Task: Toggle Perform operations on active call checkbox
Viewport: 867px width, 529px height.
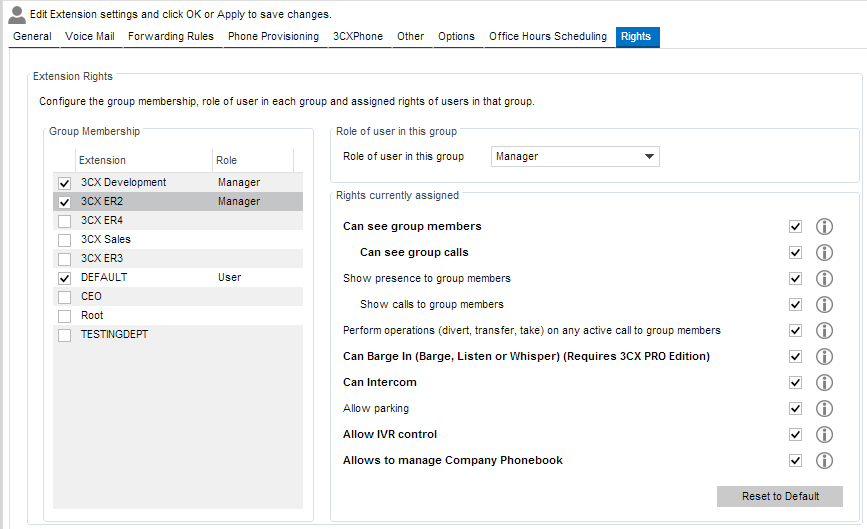Action: coord(795,331)
